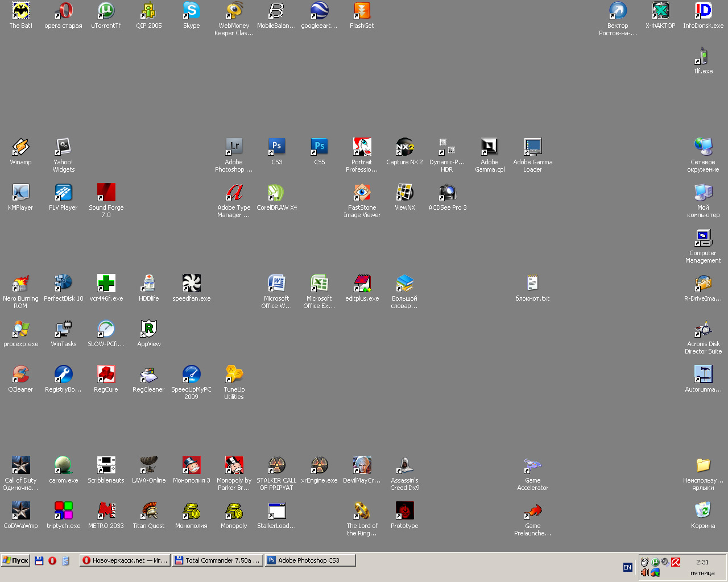Open Call of Duty Одиночная shortcut
The width and height of the screenshot is (728, 582).
tap(21, 465)
